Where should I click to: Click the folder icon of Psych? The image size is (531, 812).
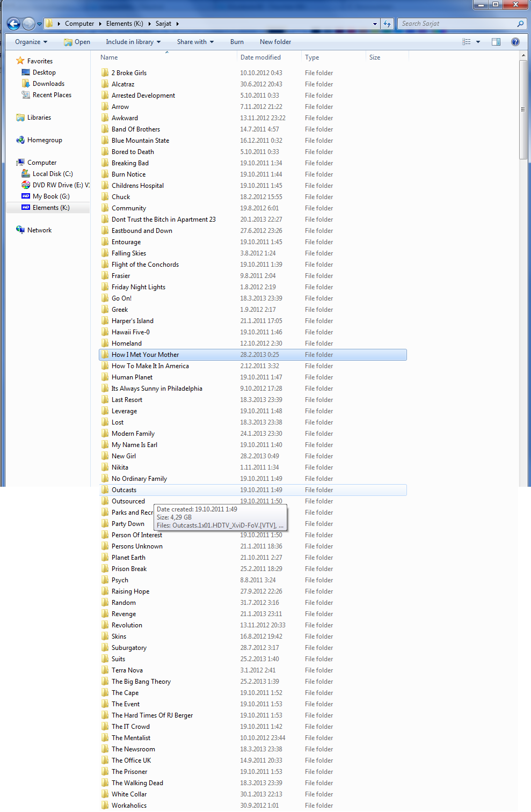[x=105, y=580]
